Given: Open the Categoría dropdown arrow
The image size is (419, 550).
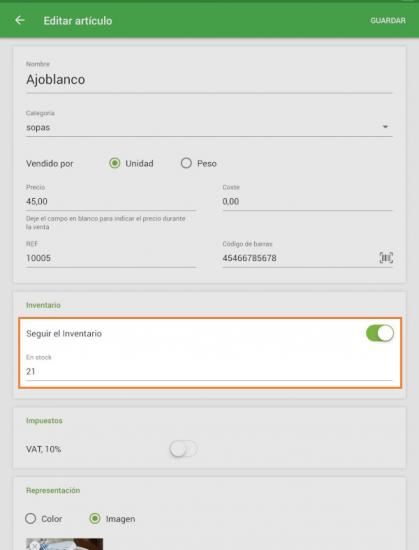Looking at the screenshot, I should (385, 127).
